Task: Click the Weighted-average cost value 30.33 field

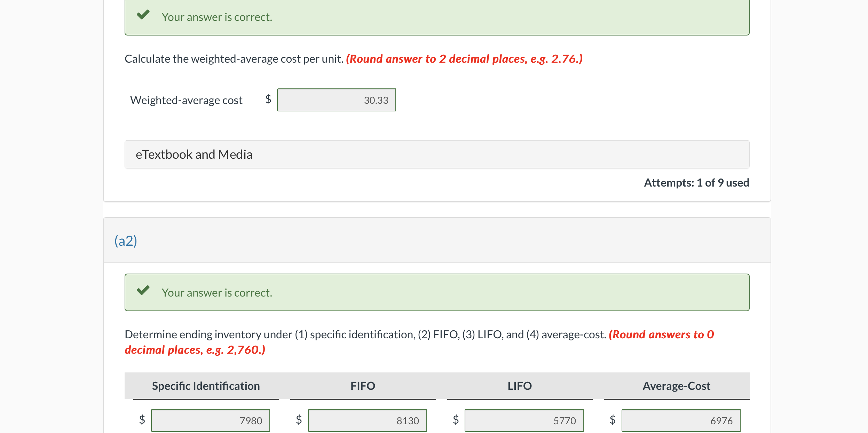Action: pyautogui.click(x=336, y=100)
